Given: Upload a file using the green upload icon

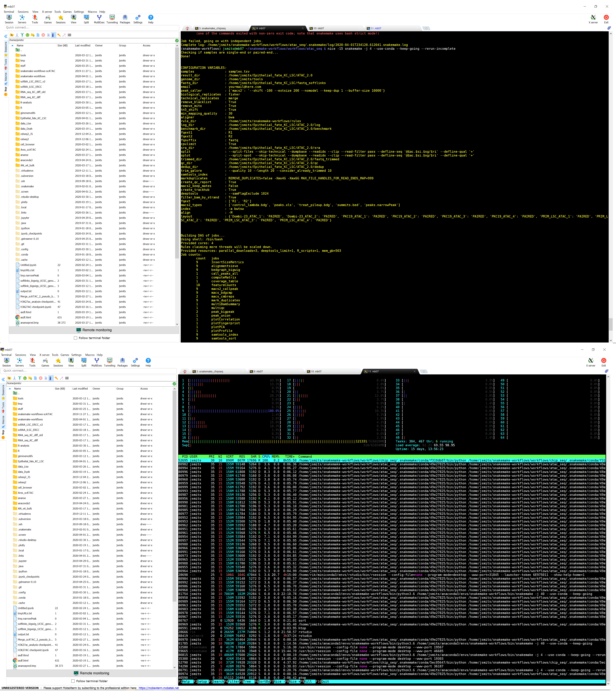Looking at the screenshot, I should (22, 35).
